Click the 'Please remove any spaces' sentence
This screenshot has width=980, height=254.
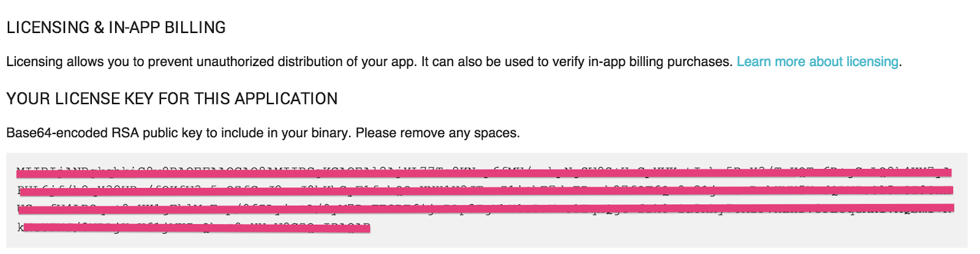click(438, 133)
